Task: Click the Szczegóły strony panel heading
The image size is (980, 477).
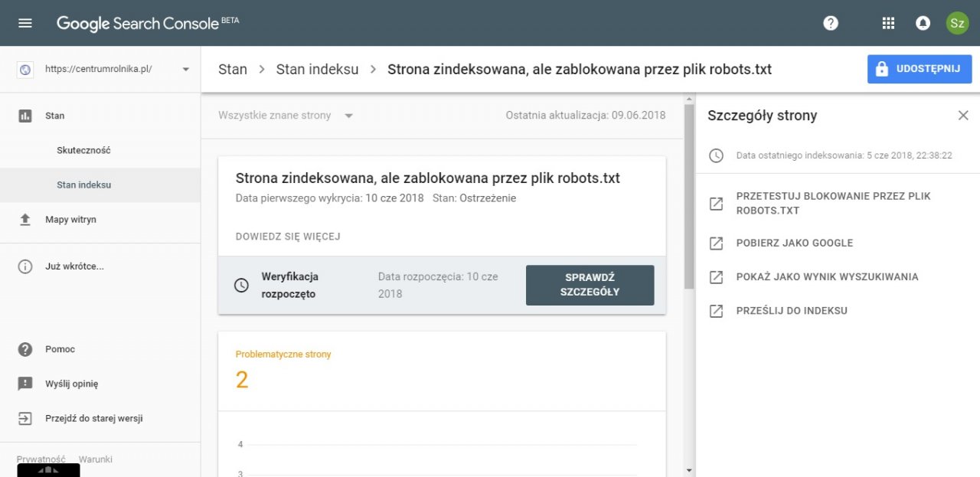Action: coord(763,116)
